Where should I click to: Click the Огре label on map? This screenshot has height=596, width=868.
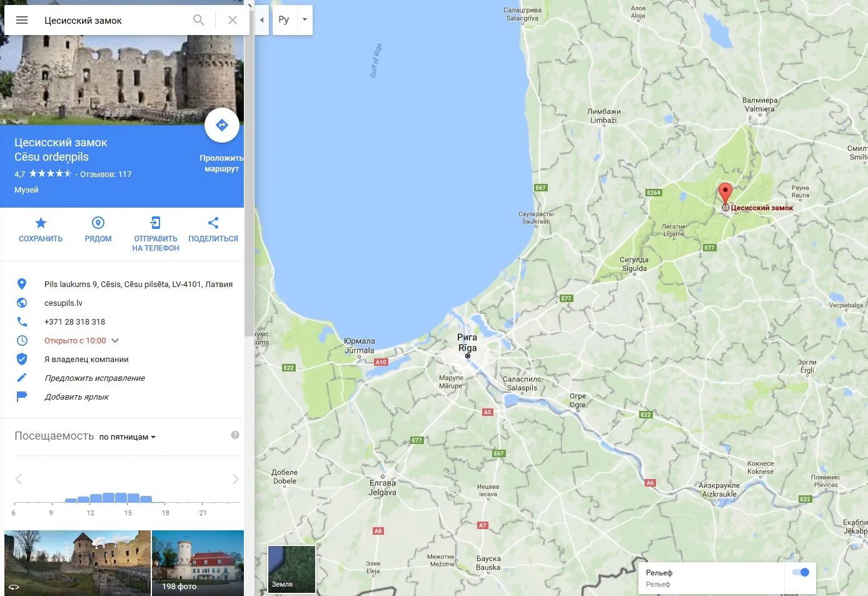point(578,400)
